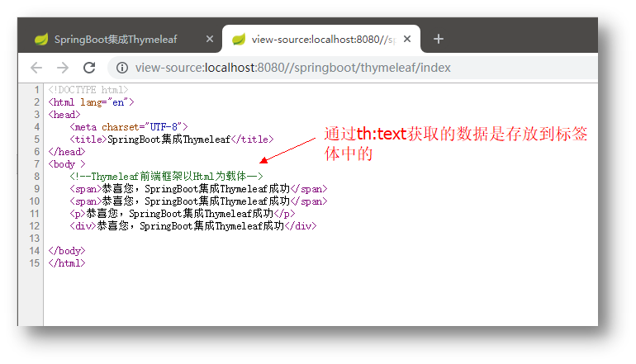This screenshot has width=636, height=364.
Task: Click the leaf favicon on the first tab
Action: (x=41, y=39)
